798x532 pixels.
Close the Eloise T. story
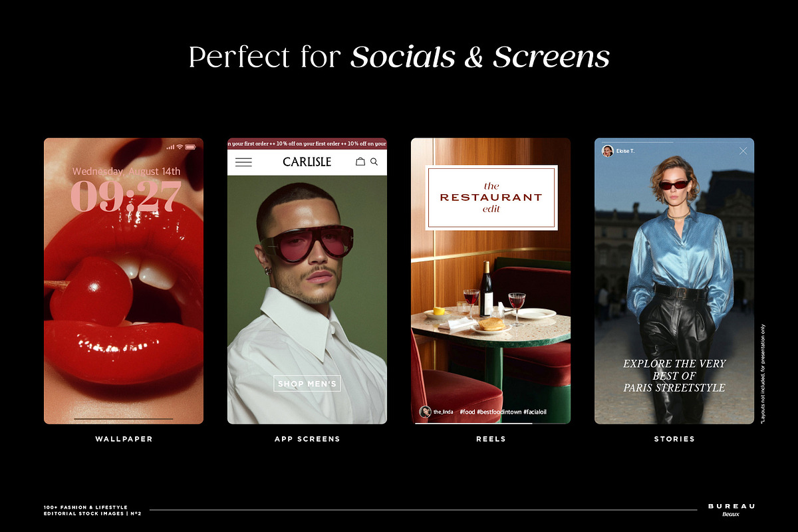click(x=743, y=151)
